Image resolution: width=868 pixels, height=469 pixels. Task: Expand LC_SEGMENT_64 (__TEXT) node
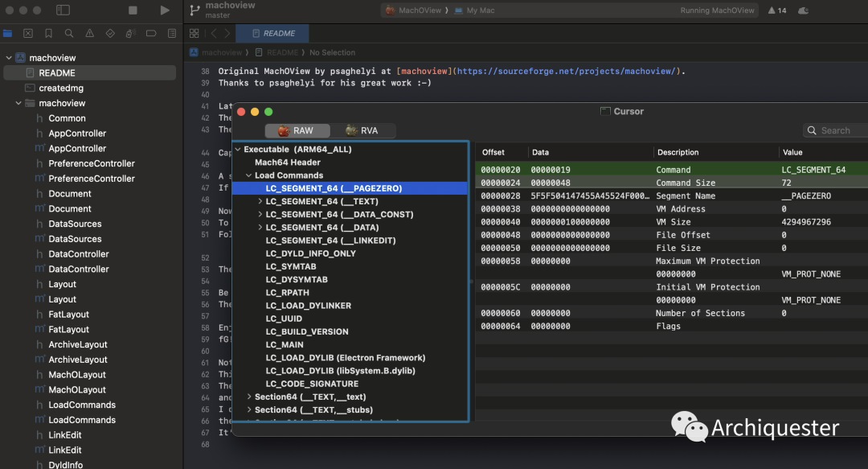(x=260, y=201)
